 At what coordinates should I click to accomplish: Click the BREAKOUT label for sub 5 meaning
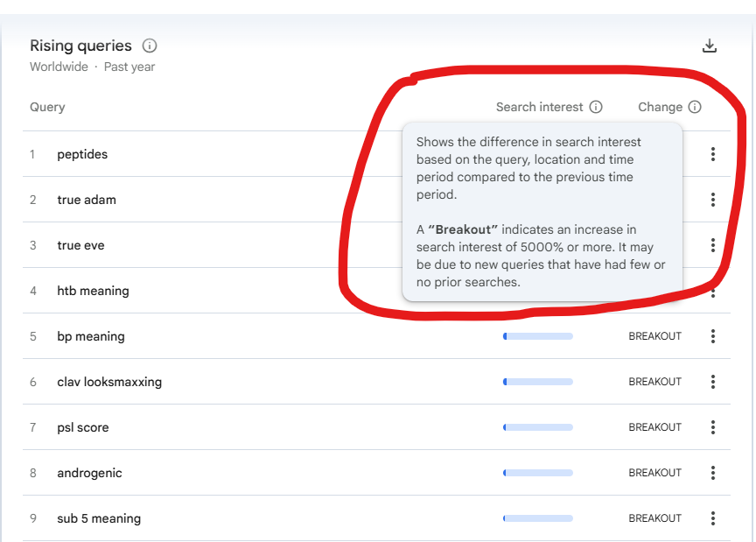pyautogui.click(x=654, y=518)
